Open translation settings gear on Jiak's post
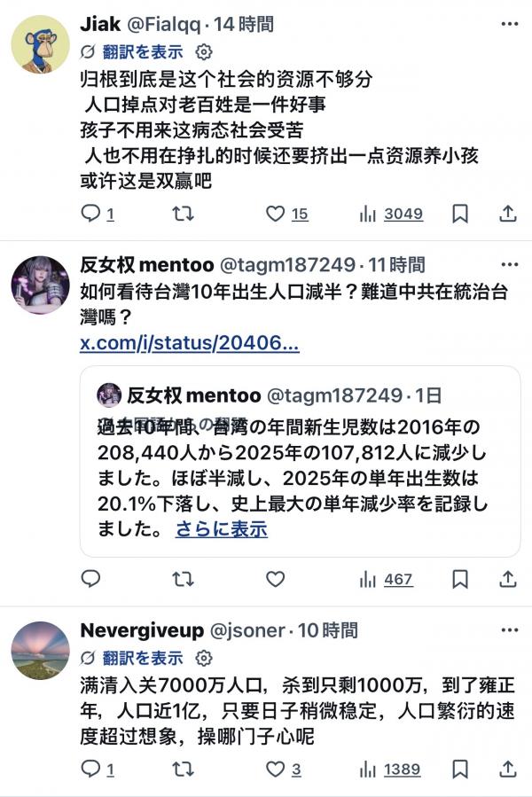This screenshot has height=797, width=532. [204, 51]
